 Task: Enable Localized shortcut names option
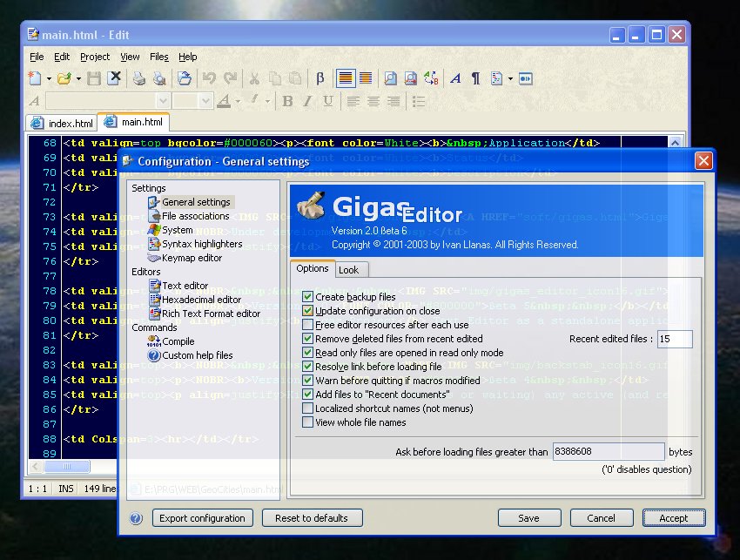[x=309, y=408]
